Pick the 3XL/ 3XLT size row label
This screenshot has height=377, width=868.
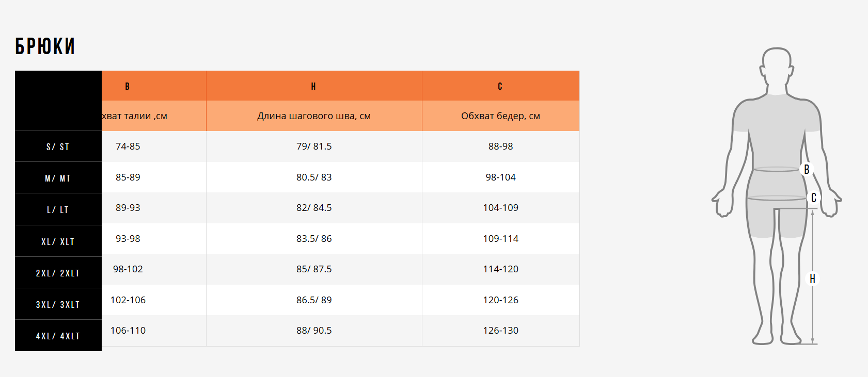pos(58,305)
